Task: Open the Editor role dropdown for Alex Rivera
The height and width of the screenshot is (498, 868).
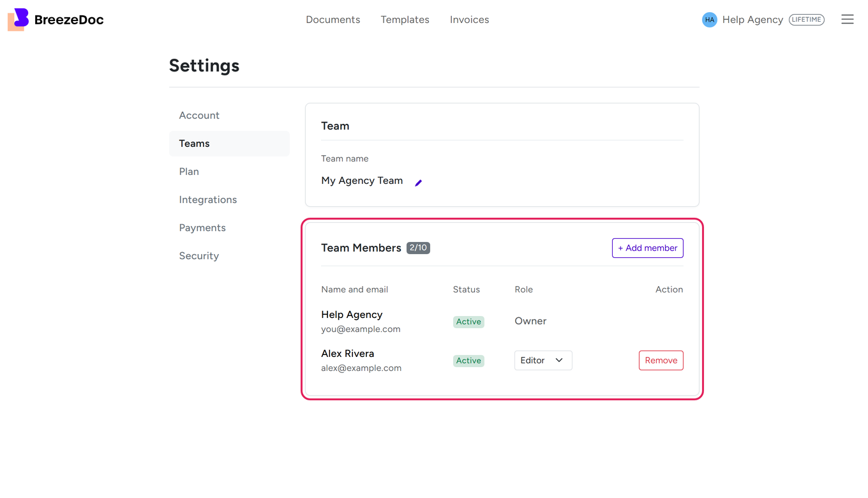Action: tap(543, 361)
